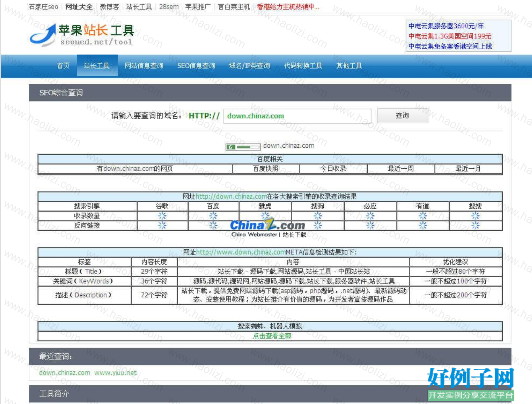Click loading spinner in 收录数量 row under 搜狗

click(318, 216)
